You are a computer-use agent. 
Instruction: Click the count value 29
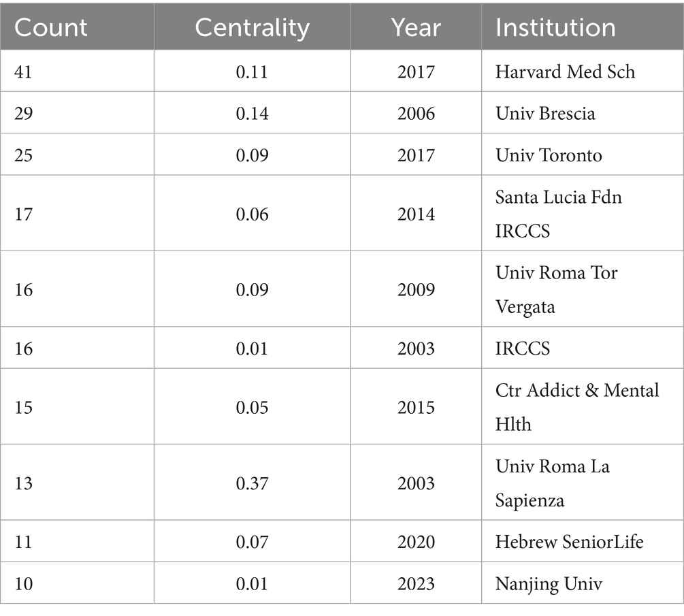coord(23,113)
